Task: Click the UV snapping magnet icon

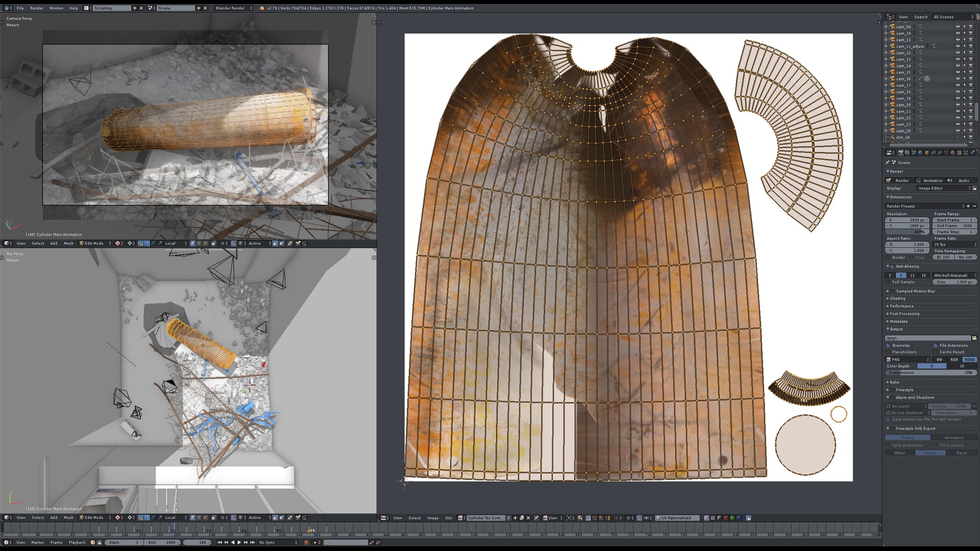Action: coord(639,518)
